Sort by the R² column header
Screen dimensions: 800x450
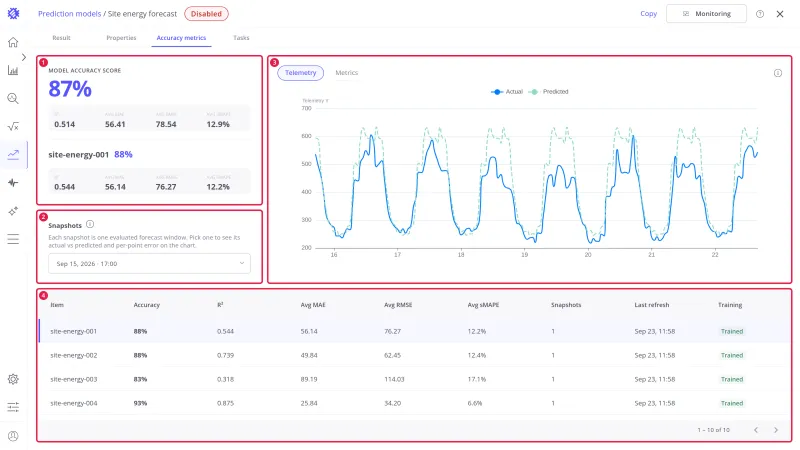coord(220,305)
